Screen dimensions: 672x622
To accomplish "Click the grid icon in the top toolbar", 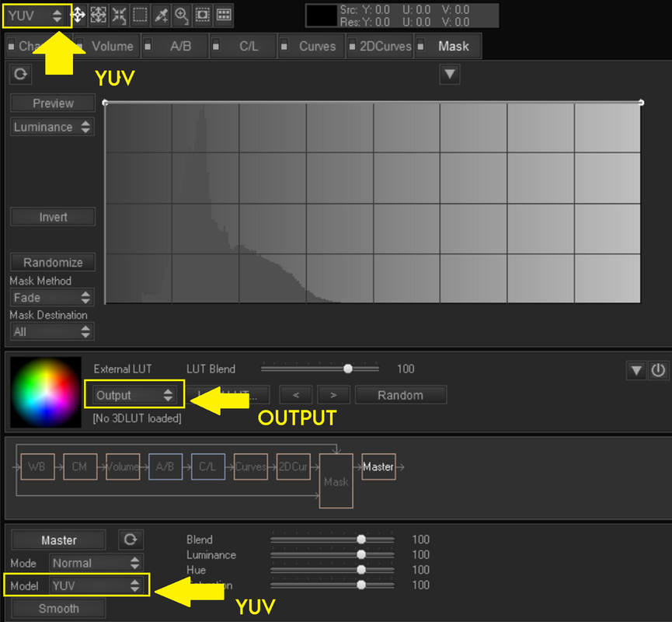I will click(224, 16).
